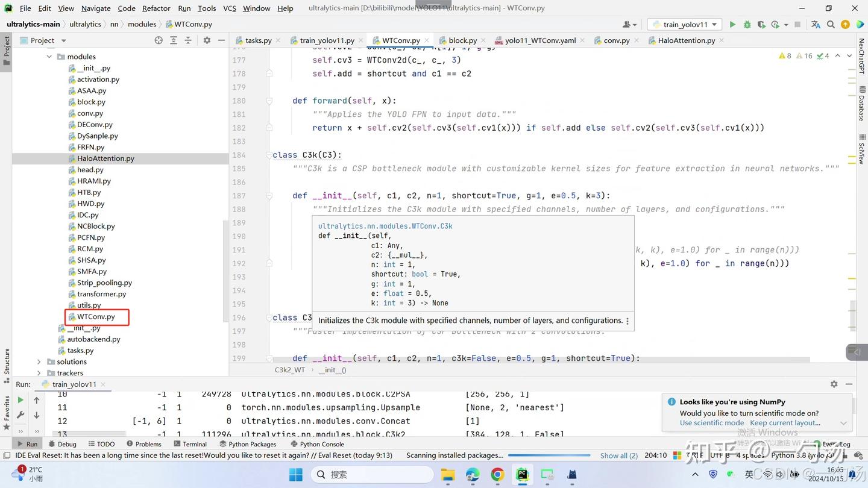868x488 pixels.
Task: Collapse all in Project panel
Action: [x=187, y=40]
